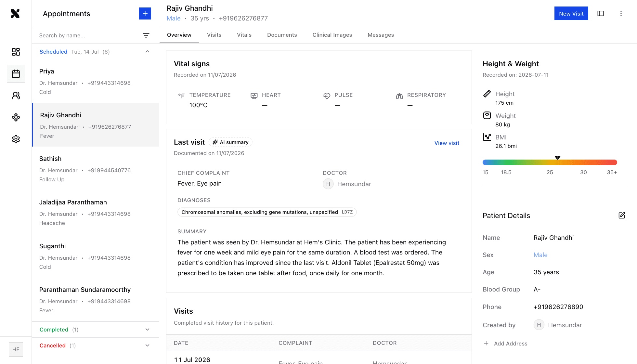Open the settings gear icon

click(16, 139)
